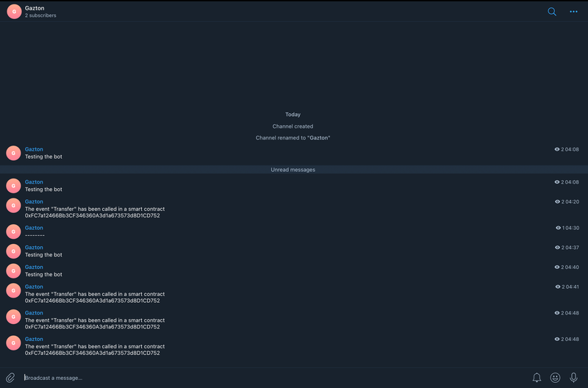Click the avatar of the 04:40 Testing the bot message
This screenshot has width=588, height=388.
(x=13, y=270)
